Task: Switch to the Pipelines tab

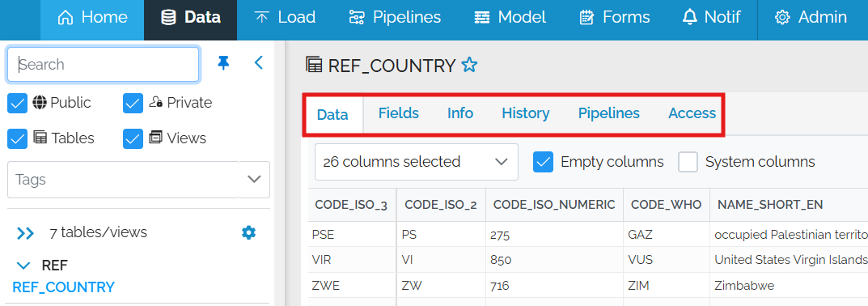Action: tap(609, 113)
